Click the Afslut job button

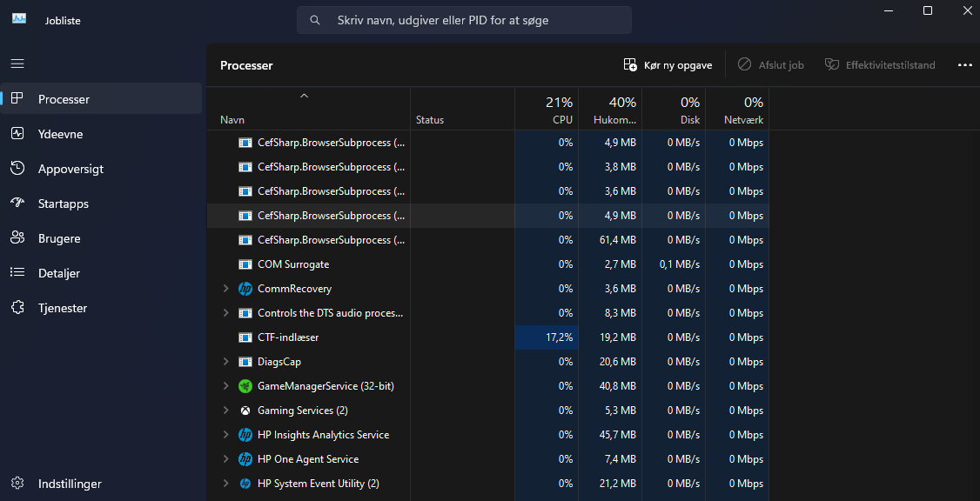pos(771,64)
